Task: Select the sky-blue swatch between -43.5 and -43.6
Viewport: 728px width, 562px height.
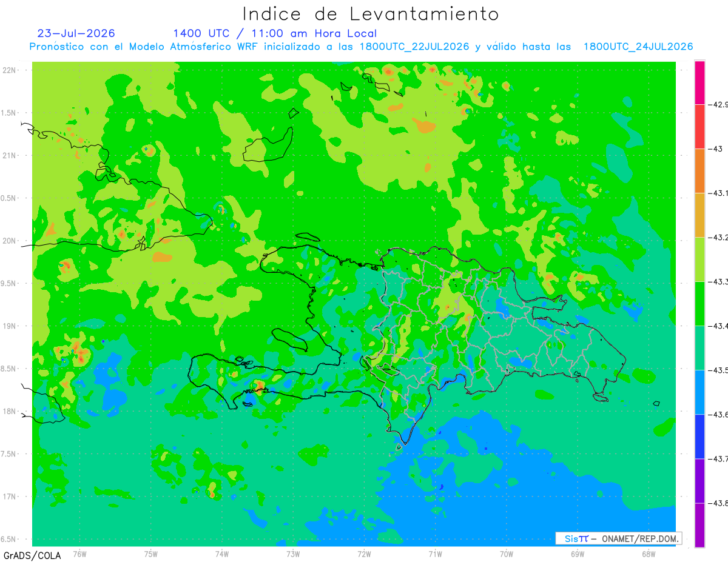Action: 699,392
